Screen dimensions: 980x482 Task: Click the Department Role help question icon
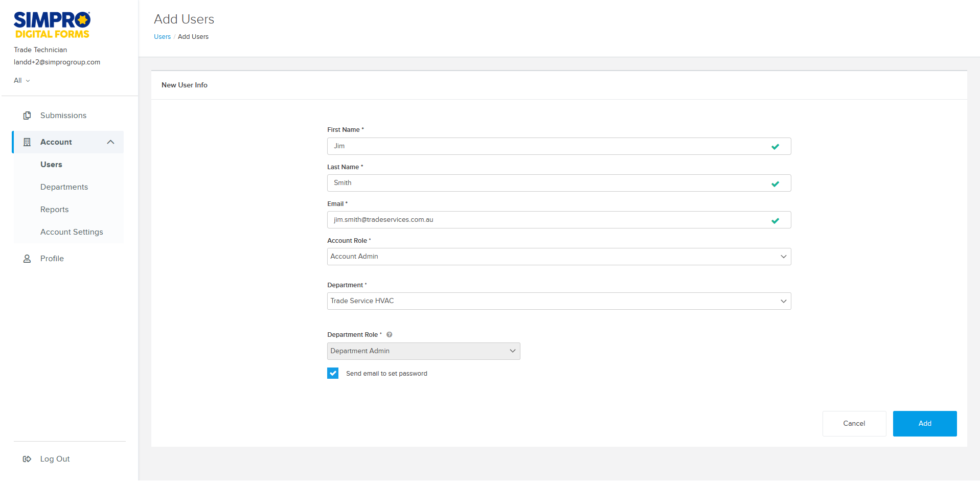pos(389,335)
